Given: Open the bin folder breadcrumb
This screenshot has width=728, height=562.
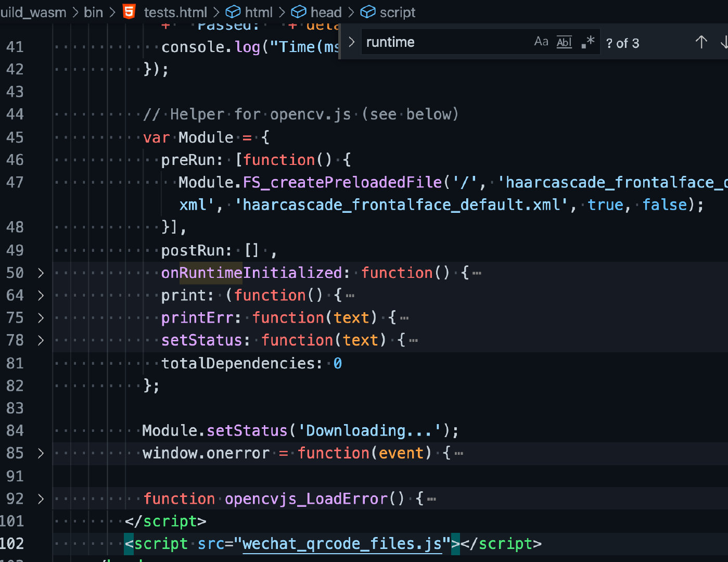Looking at the screenshot, I should (94, 12).
